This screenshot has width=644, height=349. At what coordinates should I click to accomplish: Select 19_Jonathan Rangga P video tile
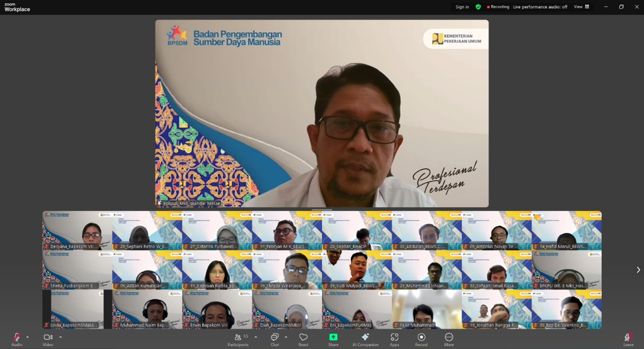point(496,309)
